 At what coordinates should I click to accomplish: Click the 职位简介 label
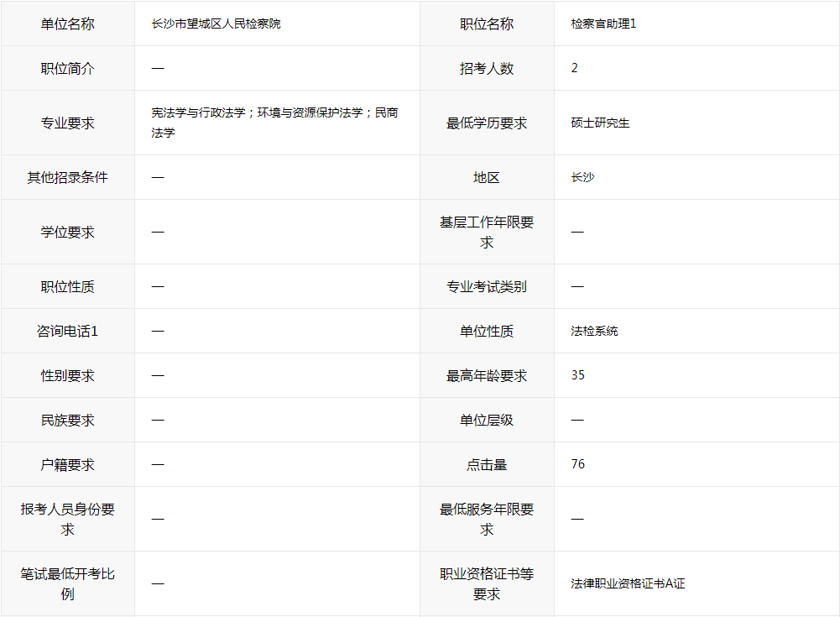(x=67, y=69)
